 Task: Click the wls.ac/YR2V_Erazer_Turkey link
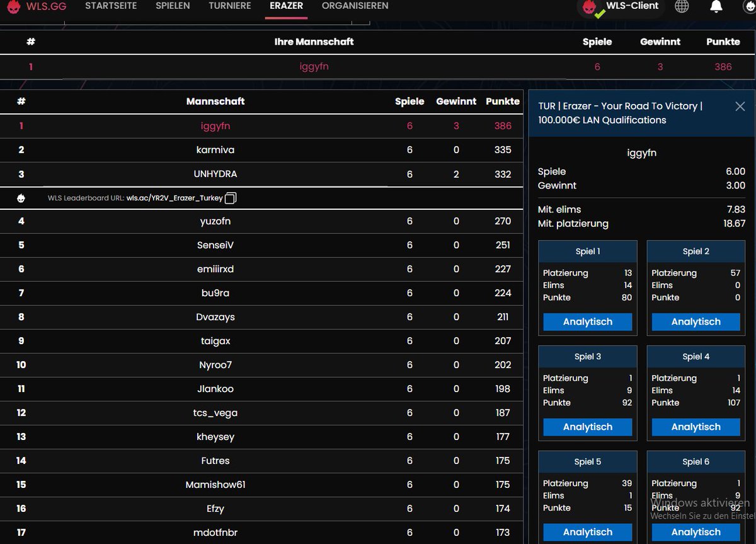pos(175,198)
